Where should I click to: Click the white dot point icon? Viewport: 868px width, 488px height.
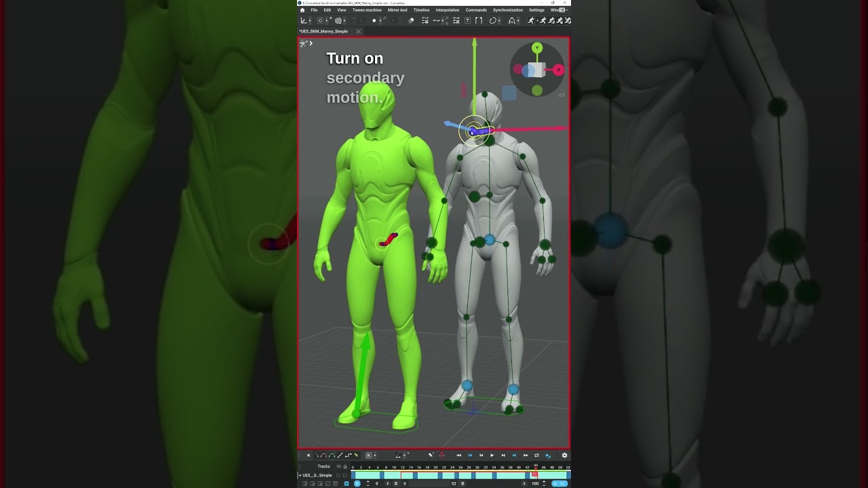(374, 20)
